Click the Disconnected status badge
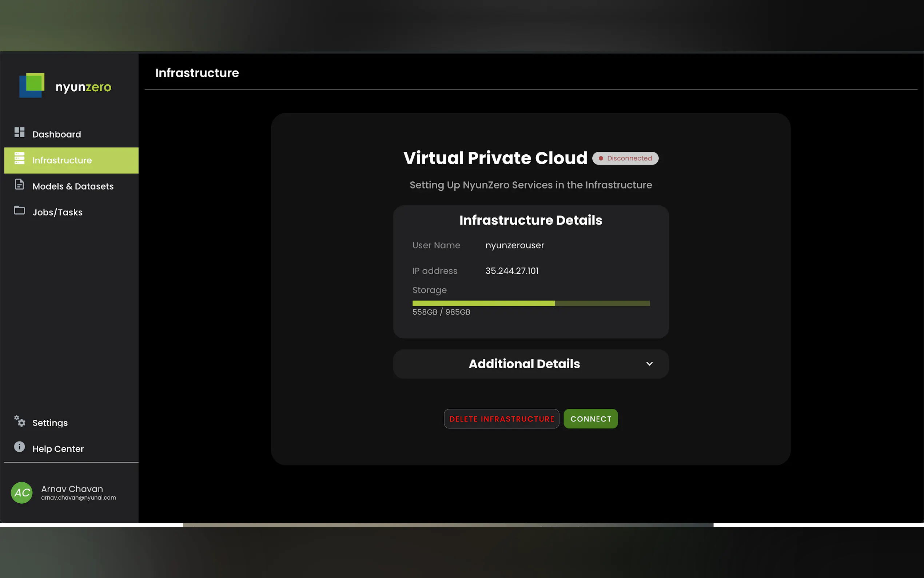Viewport: 924px width, 578px height. click(625, 158)
